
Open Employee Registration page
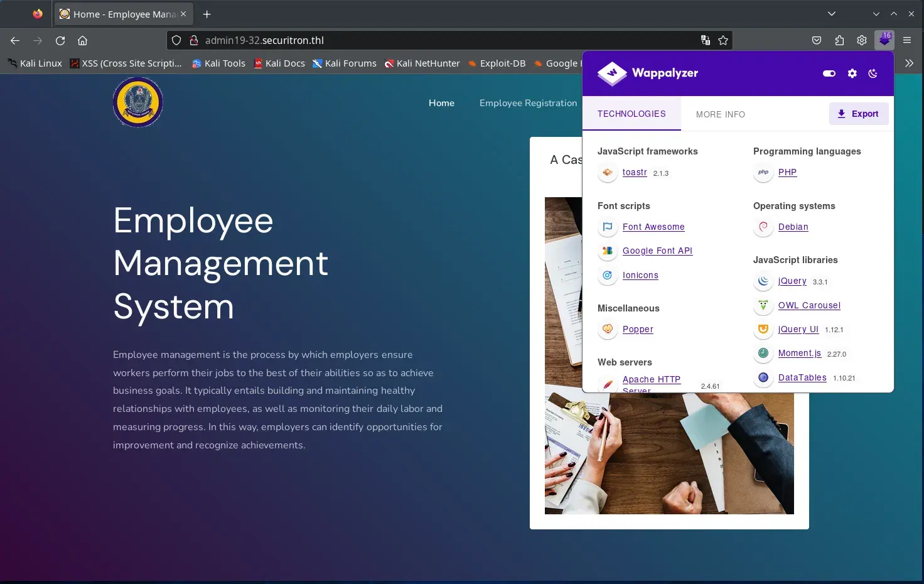(528, 103)
